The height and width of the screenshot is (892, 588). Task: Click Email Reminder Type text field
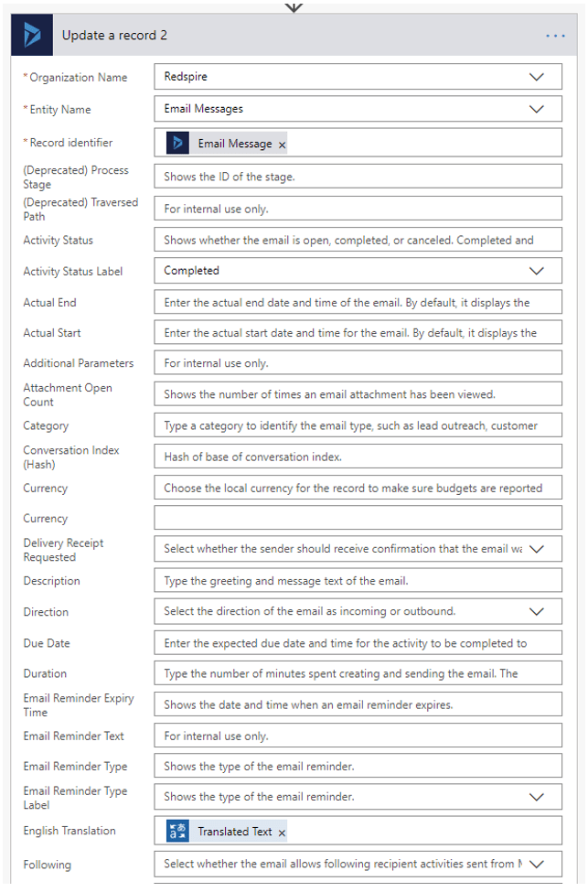[x=358, y=767]
